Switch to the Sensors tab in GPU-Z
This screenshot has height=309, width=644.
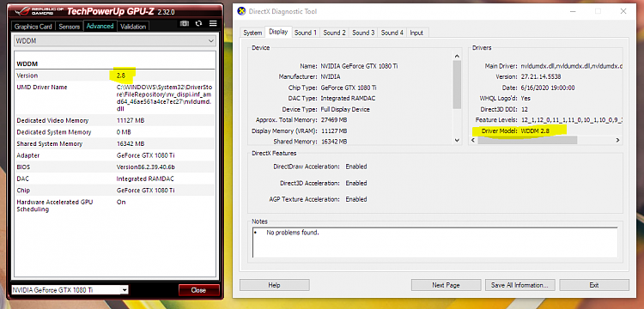point(69,27)
